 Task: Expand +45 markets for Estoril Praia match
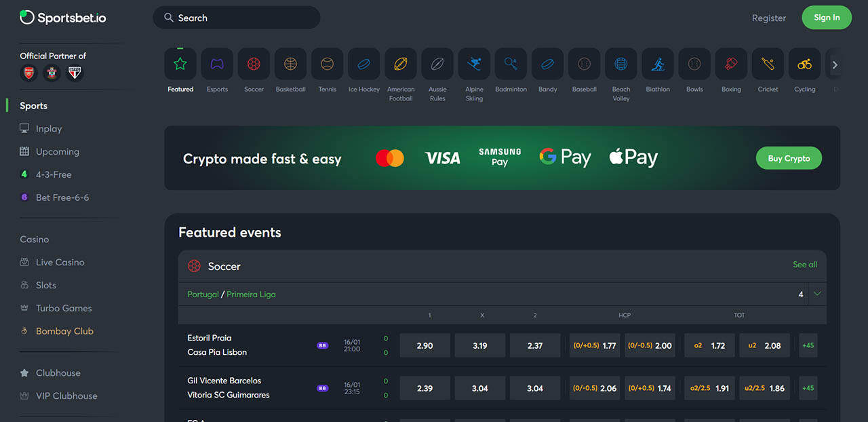click(x=808, y=345)
